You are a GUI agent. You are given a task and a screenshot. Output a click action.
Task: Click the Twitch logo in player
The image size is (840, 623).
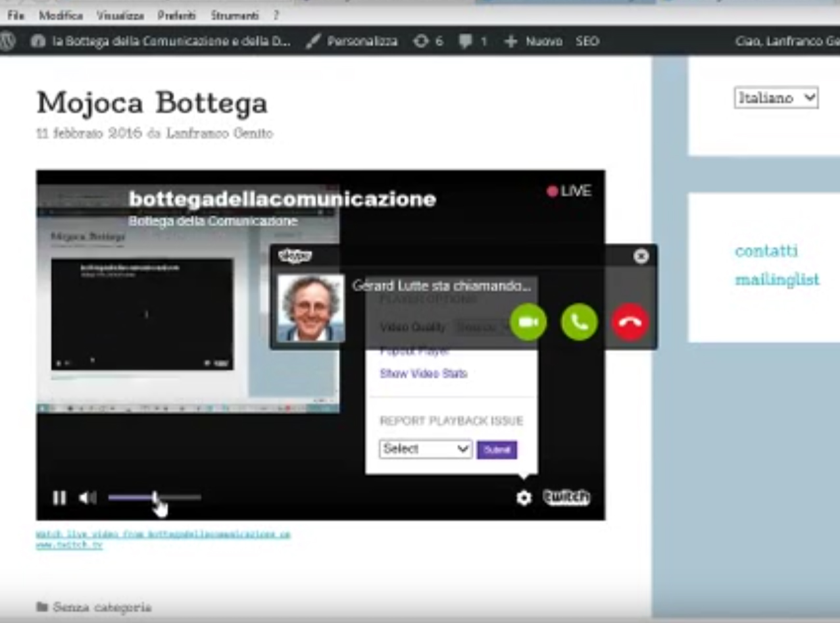point(566,498)
